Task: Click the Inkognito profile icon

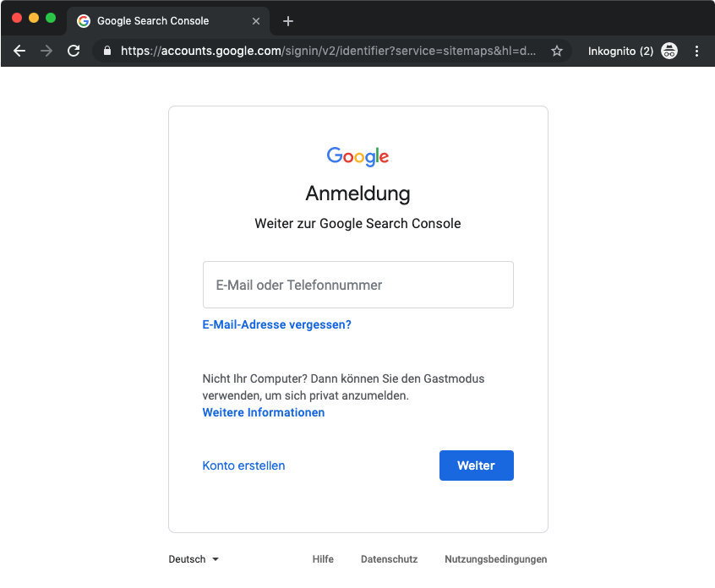Action: point(669,51)
